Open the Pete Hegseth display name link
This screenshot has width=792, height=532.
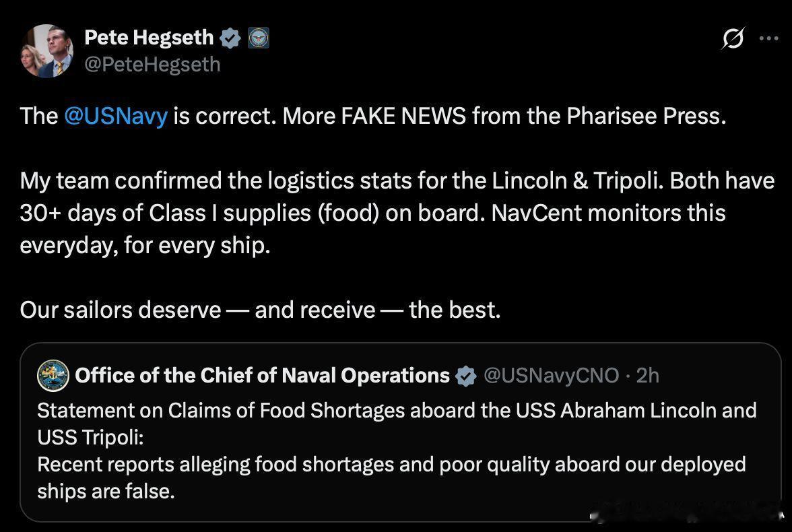tap(149, 38)
